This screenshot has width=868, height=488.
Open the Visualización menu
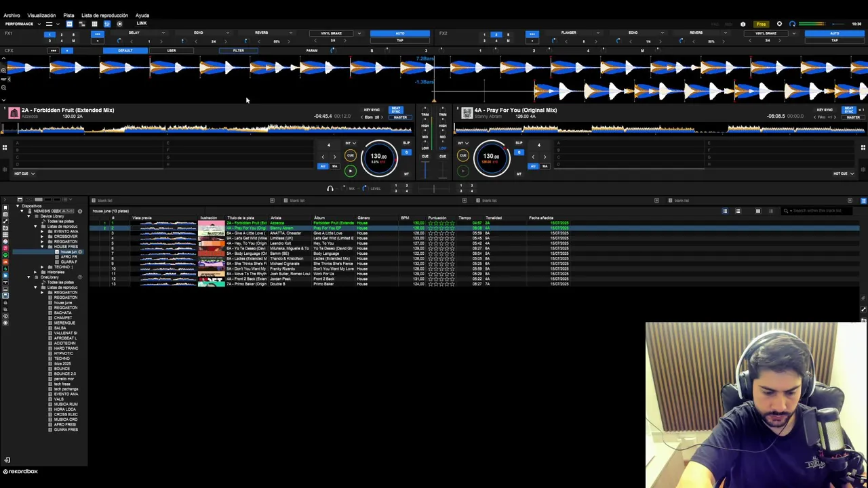coord(41,15)
